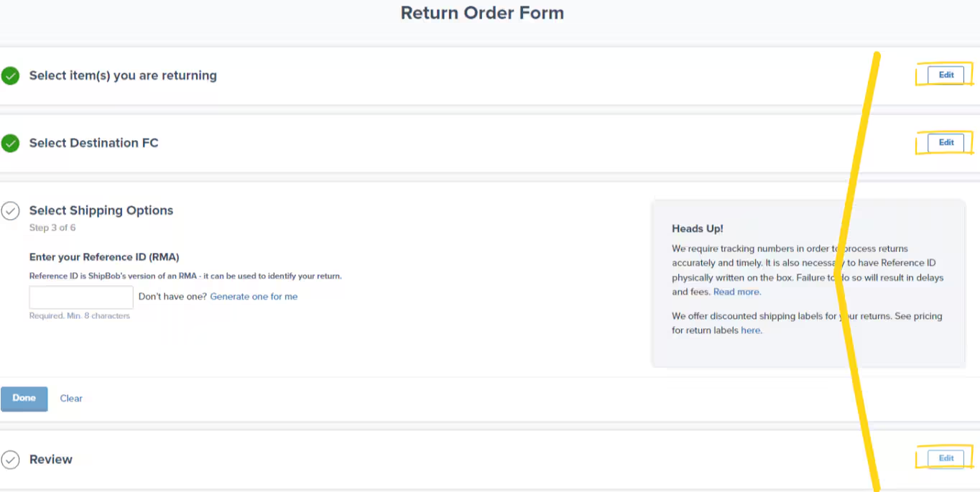
Task: Click the empty circle beside Review
Action: (10, 460)
